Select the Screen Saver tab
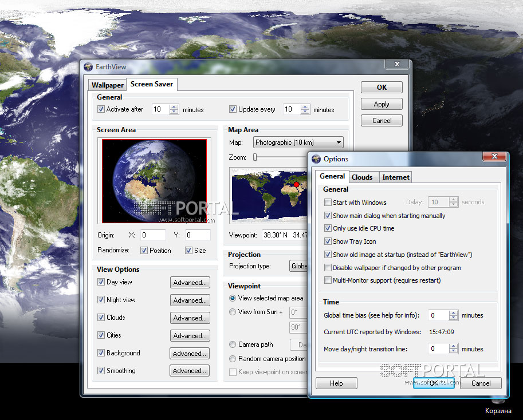This screenshot has height=420, width=523. 152,84
